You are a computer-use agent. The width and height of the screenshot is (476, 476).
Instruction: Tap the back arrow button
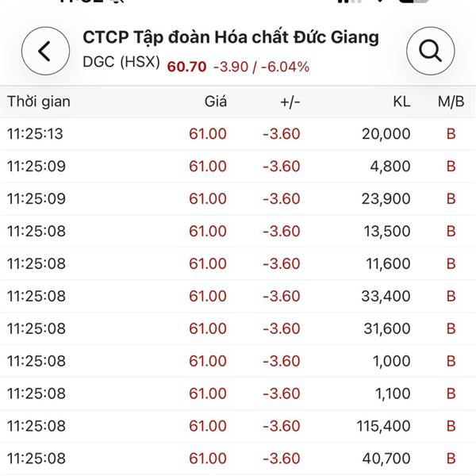pos(44,52)
